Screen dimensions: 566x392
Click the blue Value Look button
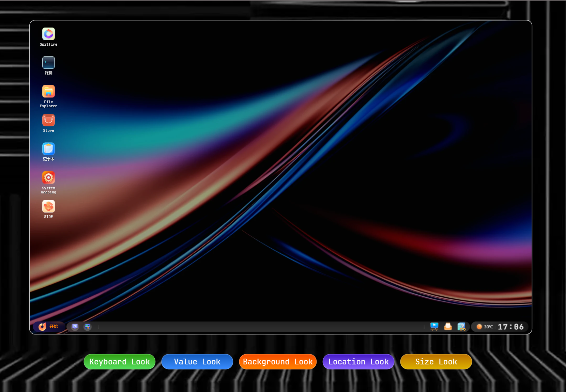click(197, 362)
